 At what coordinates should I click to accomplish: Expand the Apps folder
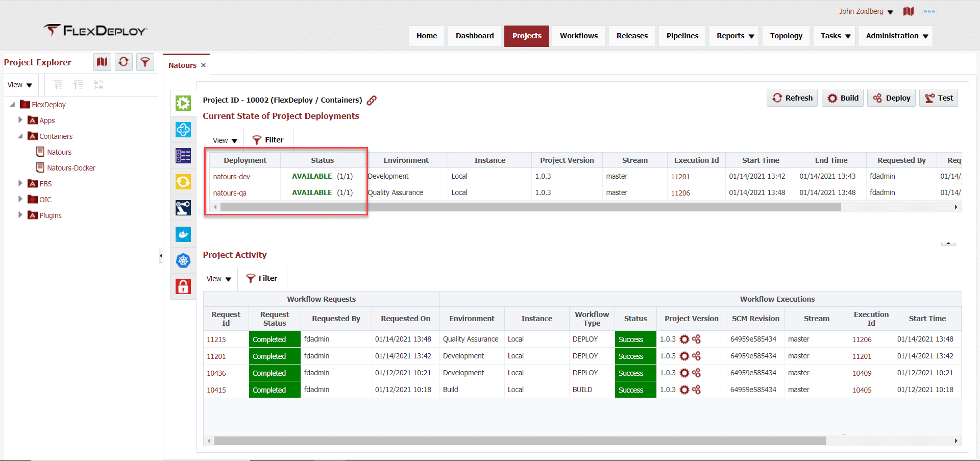(20, 120)
